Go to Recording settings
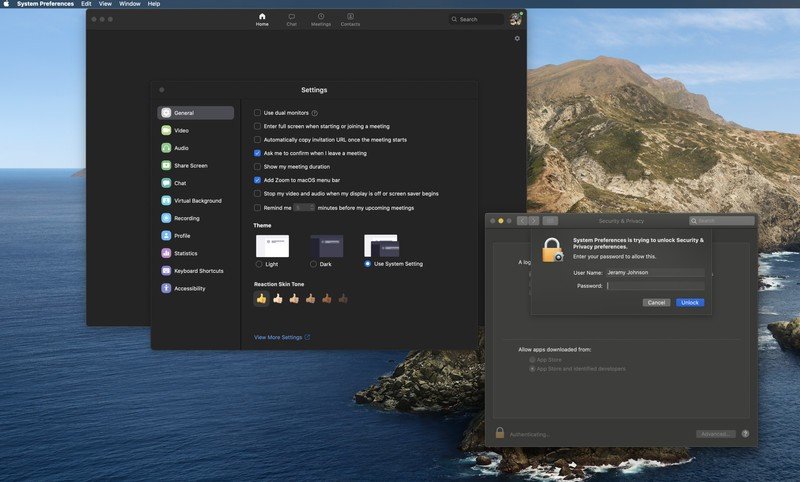The image size is (800, 482). [186, 218]
